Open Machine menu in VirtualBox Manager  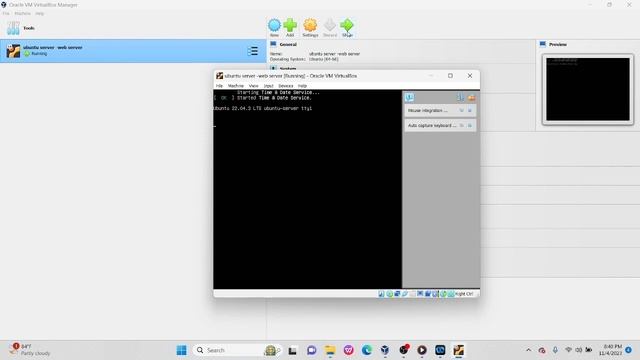22,13
